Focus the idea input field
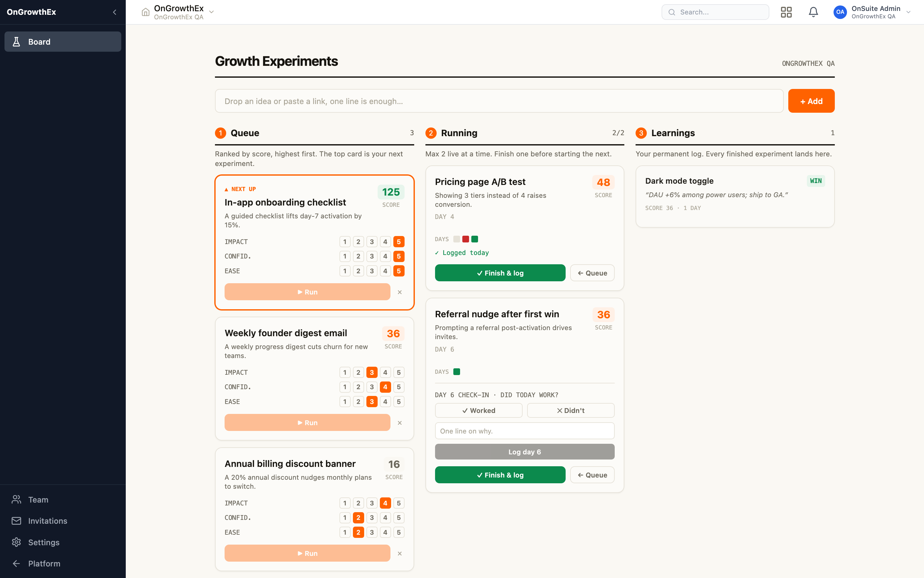This screenshot has width=924, height=578. [499, 101]
